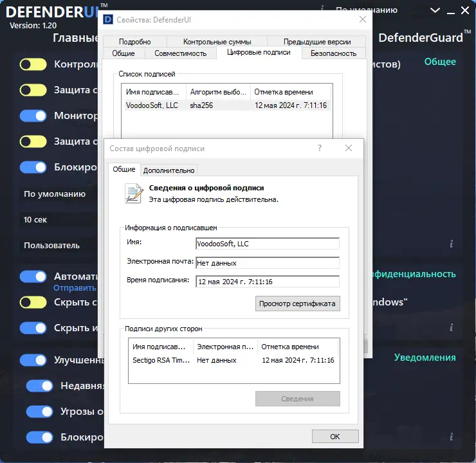Viewport: 476px width, 463px height.
Task: Click the info icon next to Пользователь row
Action: pyautogui.click(x=452, y=244)
